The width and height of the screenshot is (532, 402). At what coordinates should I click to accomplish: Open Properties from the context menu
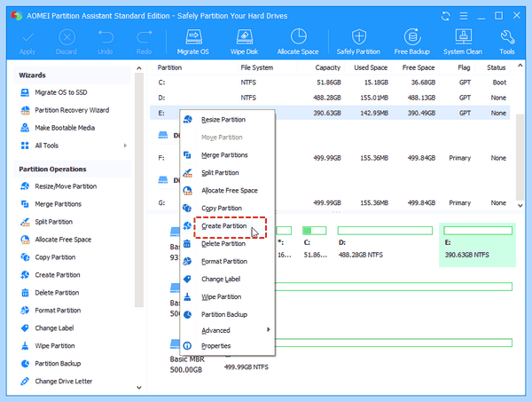click(227, 345)
